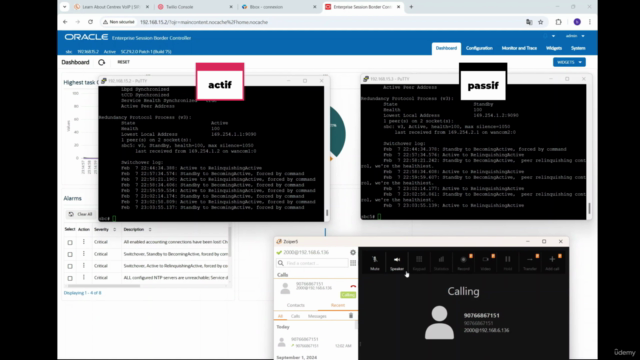Click the Find a contact search field
Image resolution: width=640 pixels, height=360 pixels.
(x=313, y=263)
